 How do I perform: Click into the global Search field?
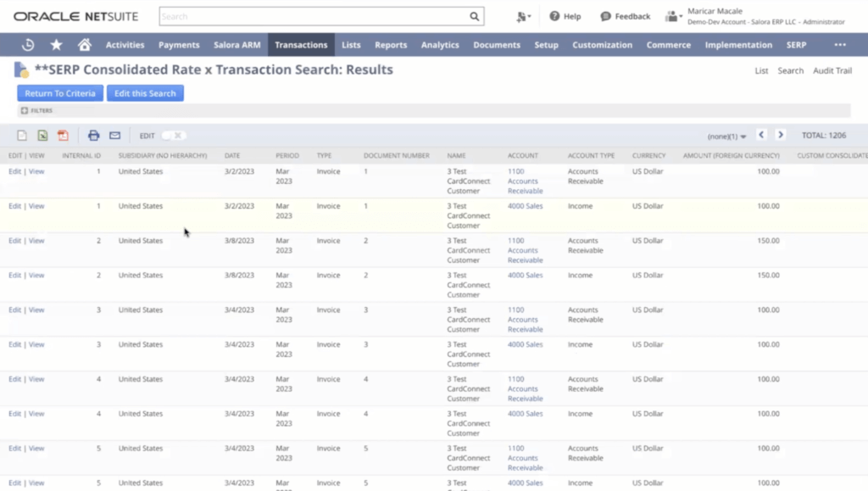pos(314,16)
